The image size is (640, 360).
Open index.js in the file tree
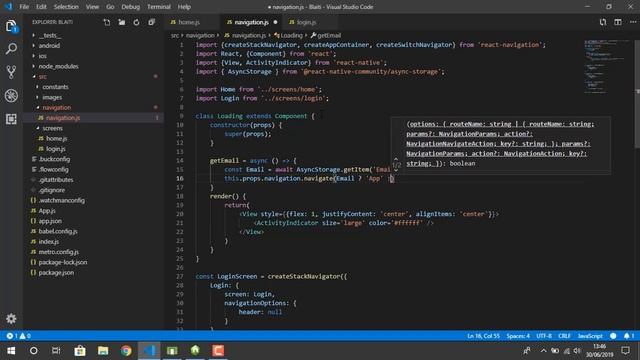click(x=49, y=242)
